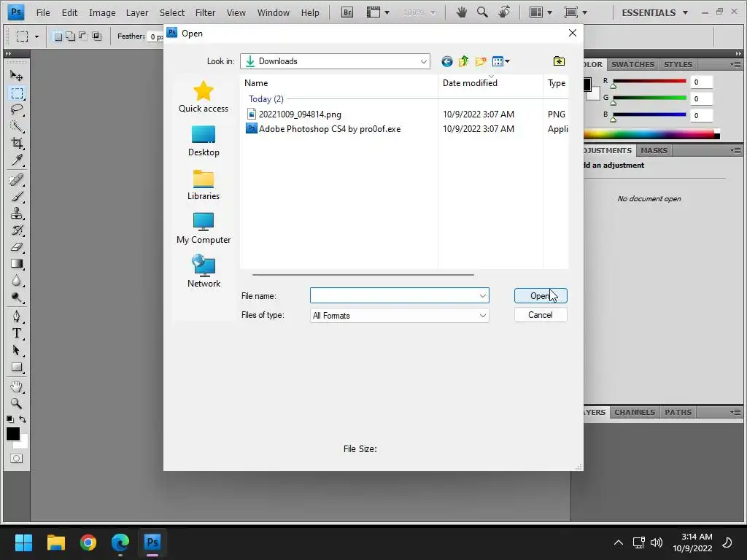Switch to the Swatches tab

tap(632, 64)
